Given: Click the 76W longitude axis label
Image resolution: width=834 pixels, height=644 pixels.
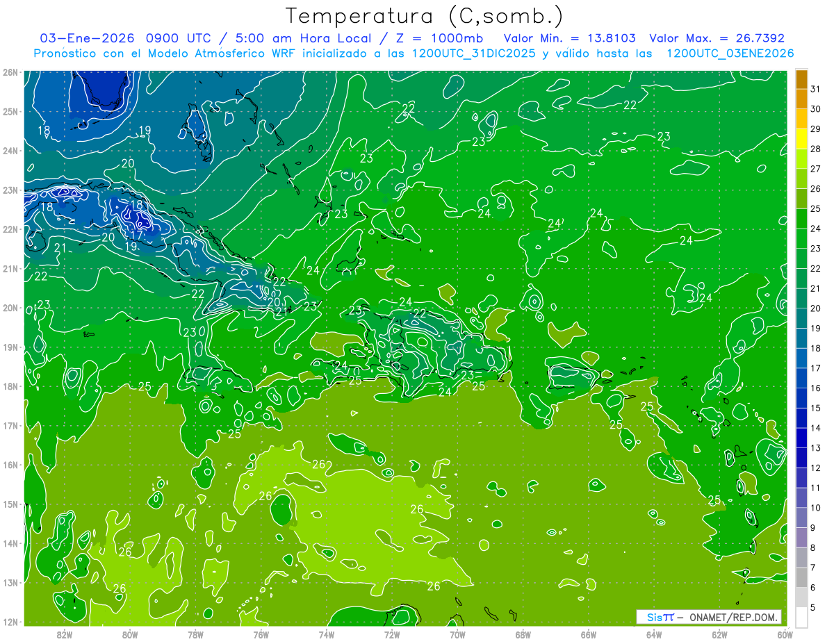Looking at the screenshot, I should [261, 634].
